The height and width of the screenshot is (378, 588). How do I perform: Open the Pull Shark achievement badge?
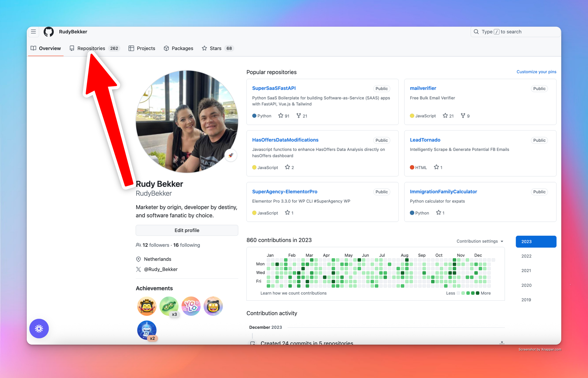point(147,330)
